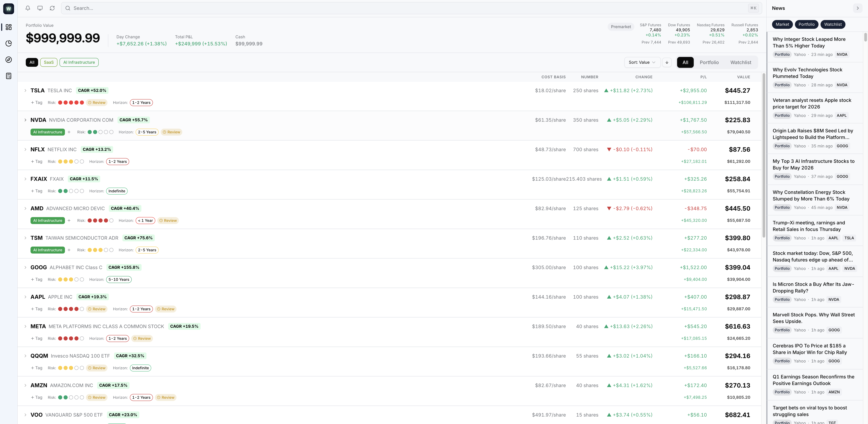Toggle the SaaS tag filter chip
Viewport: 868px width, 424px height.
[x=49, y=62]
